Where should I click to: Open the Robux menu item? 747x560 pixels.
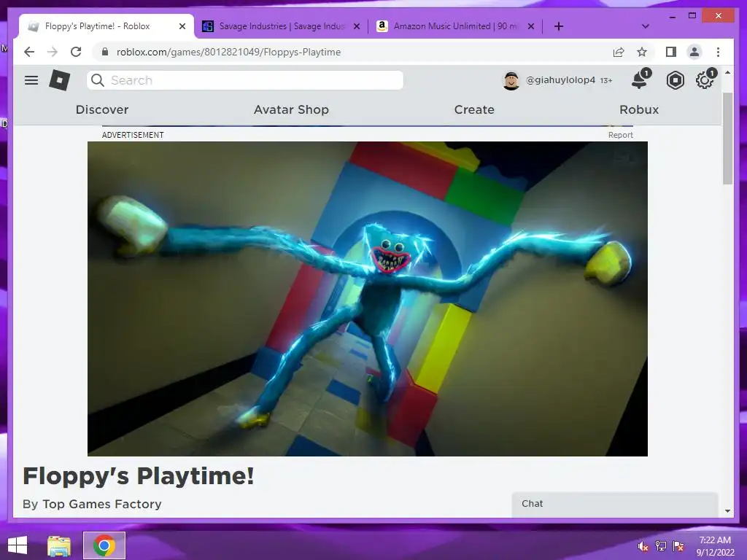pyautogui.click(x=639, y=109)
